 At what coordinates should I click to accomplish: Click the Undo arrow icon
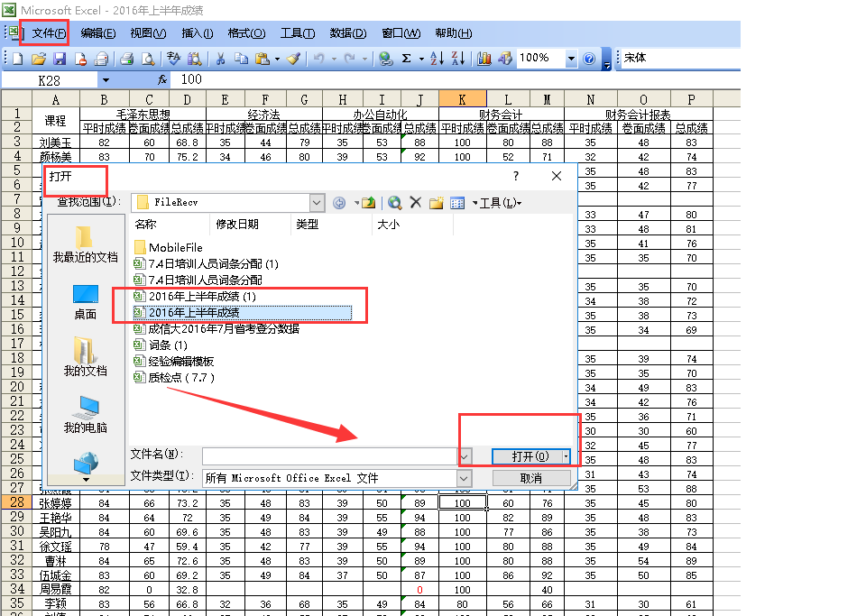318,59
